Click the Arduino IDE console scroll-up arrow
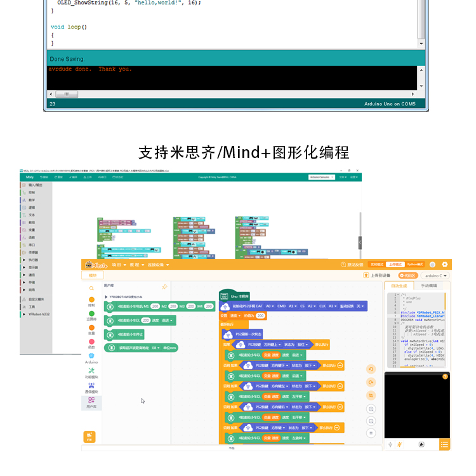 pos(421,70)
